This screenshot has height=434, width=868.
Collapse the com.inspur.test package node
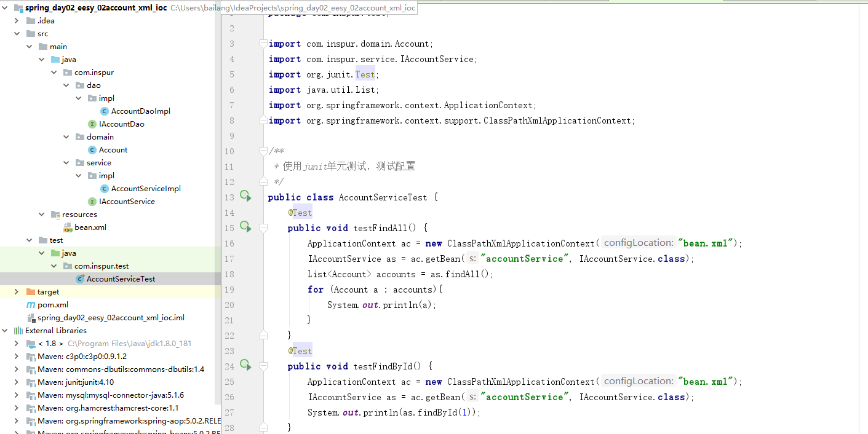tap(54, 266)
